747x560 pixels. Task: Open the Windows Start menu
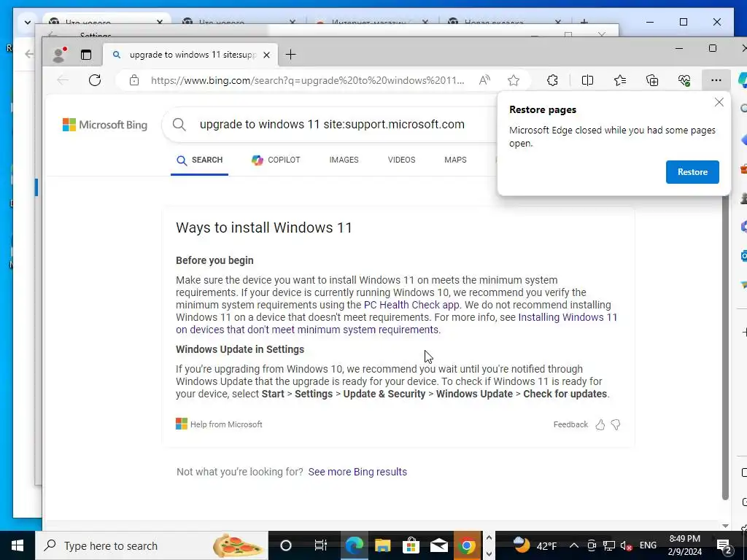[18, 545]
